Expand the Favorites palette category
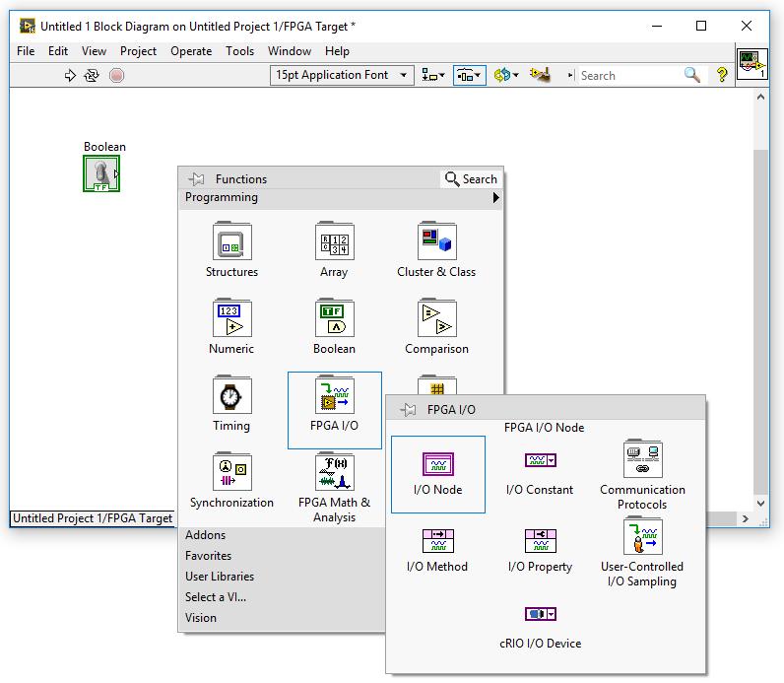Image resolution: width=784 pixels, height=683 pixels. point(209,556)
